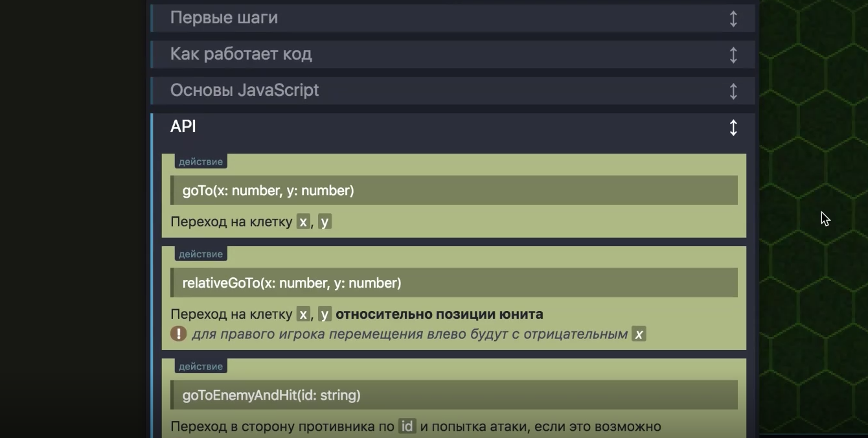The width and height of the screenshot is (868, 438).
Task: Click the bold text относительно позиции юнита
Action: click(x=439, y=314)
